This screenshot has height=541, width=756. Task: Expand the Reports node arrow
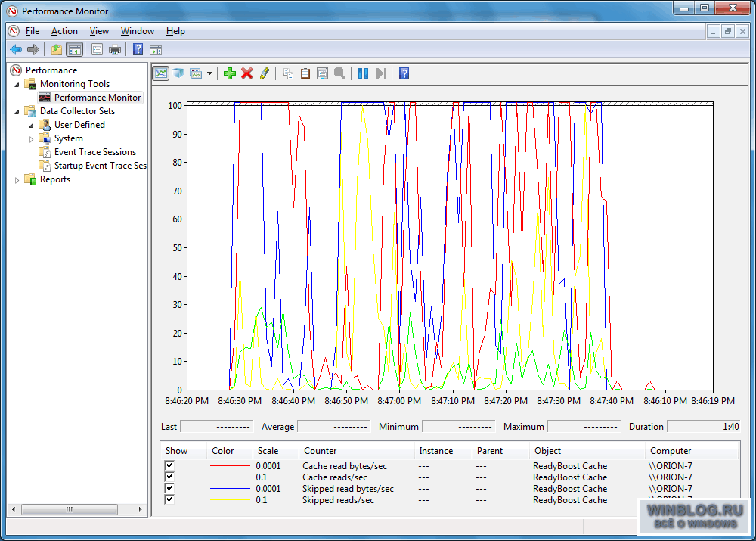pos(17,180)
